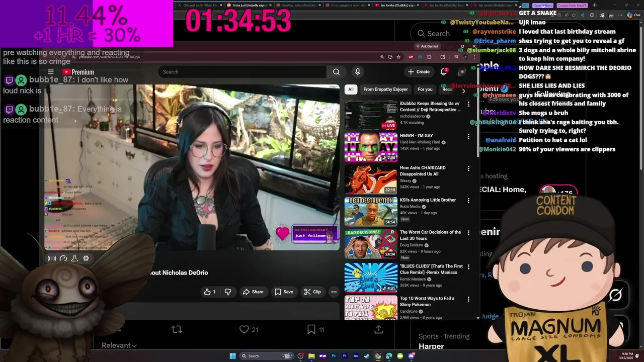644x362 pixels.
Task: Click the broadcast signal icon in overlay toolbar
Action: pyautogui.click(x=51, y=258)
